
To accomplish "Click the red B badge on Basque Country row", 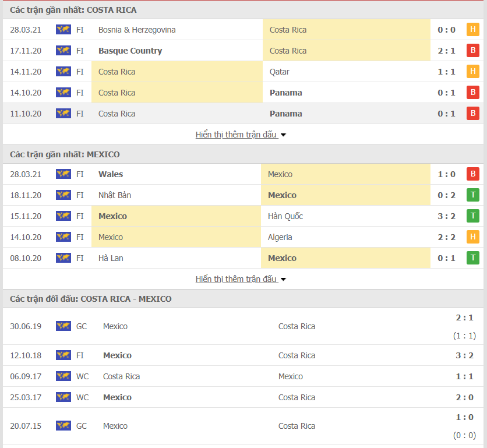I will click(x=473, y=51).
